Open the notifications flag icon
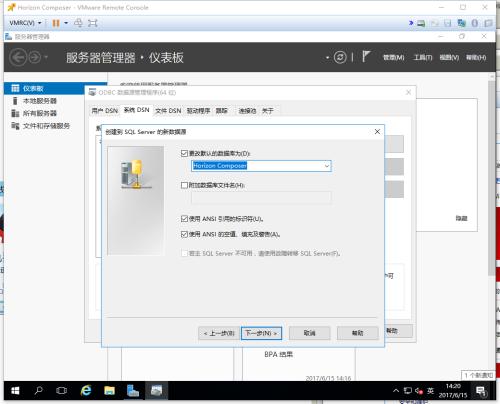The width and height of the screenshot is (500, 404). [x=366, y=57]
